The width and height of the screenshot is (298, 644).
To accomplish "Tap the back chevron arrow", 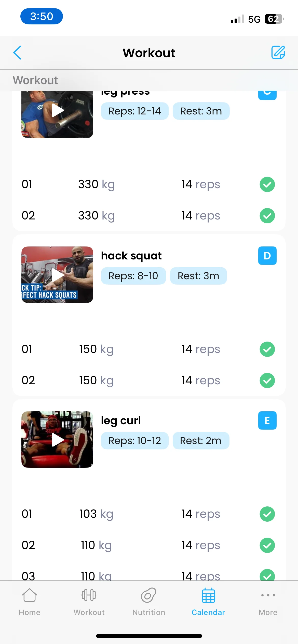I will 17,53.
